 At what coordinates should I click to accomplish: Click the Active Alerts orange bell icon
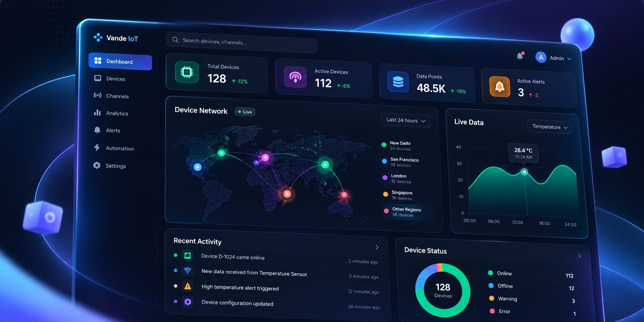(x=500, y=86)
